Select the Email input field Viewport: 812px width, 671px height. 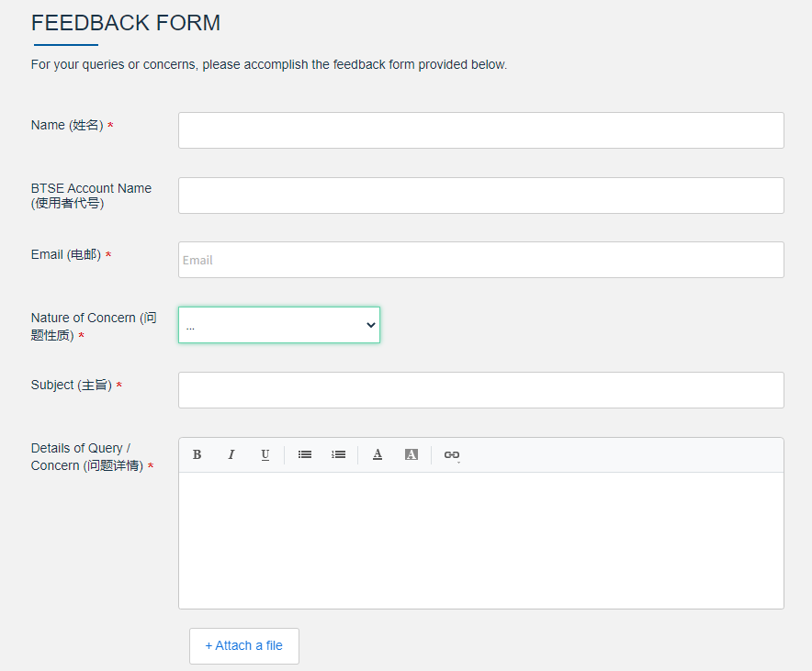coord(480,260)
